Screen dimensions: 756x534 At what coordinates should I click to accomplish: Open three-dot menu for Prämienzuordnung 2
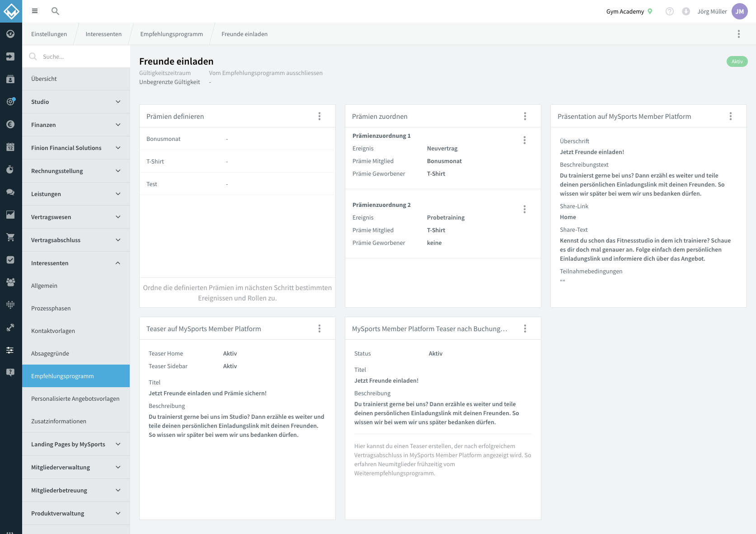click(525, 209)
